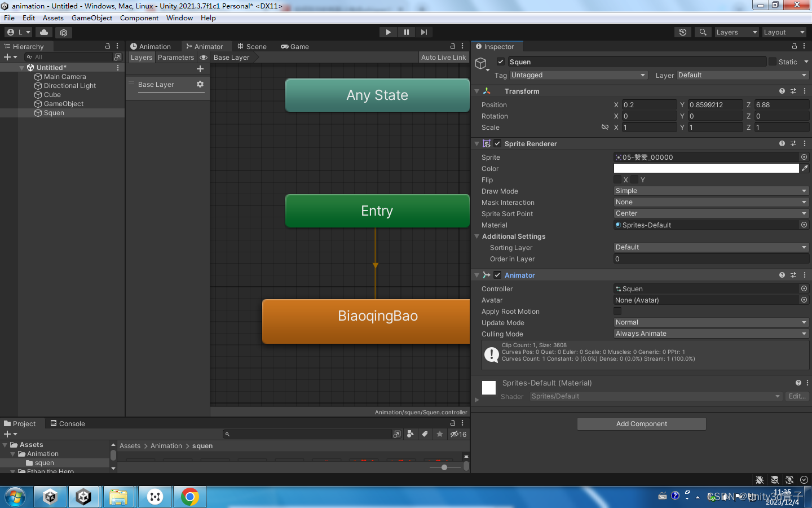
Task: Search by label in Project panel
Action: click(x=425, y=434)
